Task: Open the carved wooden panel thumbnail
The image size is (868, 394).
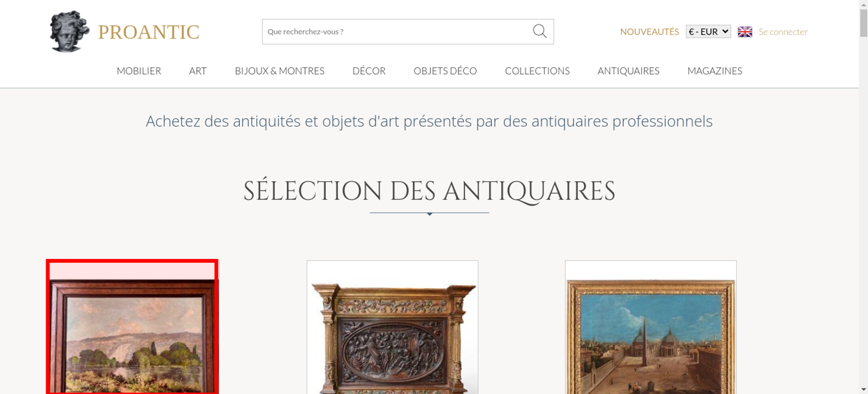Action: coord(392,327)
